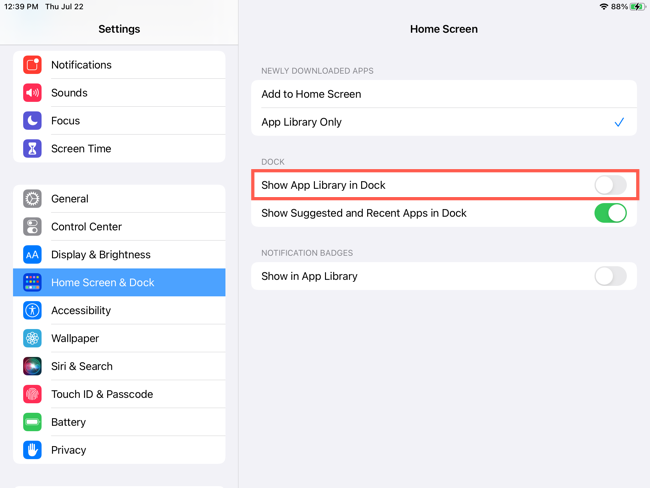
Task: Tap the Touch ID fingerprint icon
Action: 32,395
